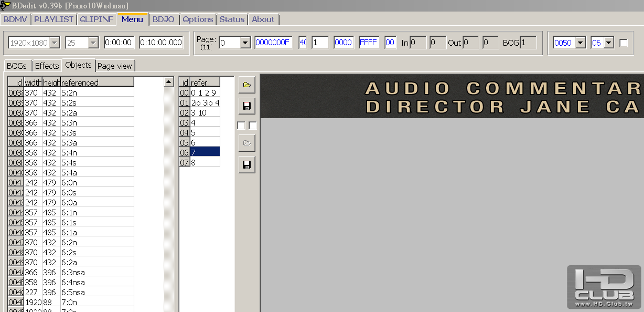Open the 06 dropdown
The image size is (644, 312).
[608, 43]
